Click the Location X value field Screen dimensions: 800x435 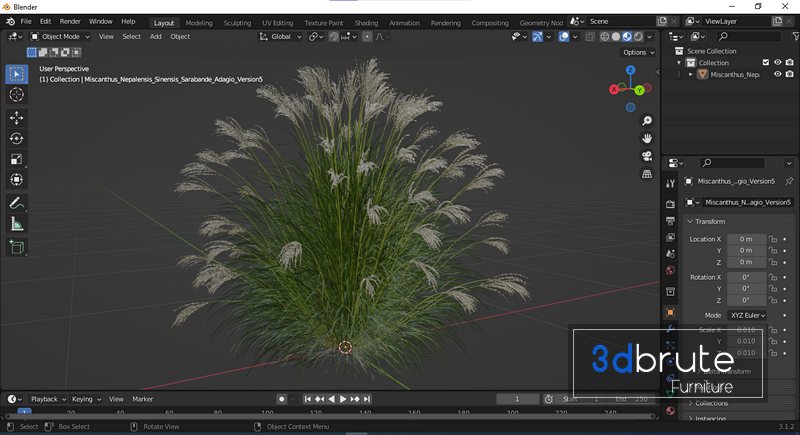[746, 239]
